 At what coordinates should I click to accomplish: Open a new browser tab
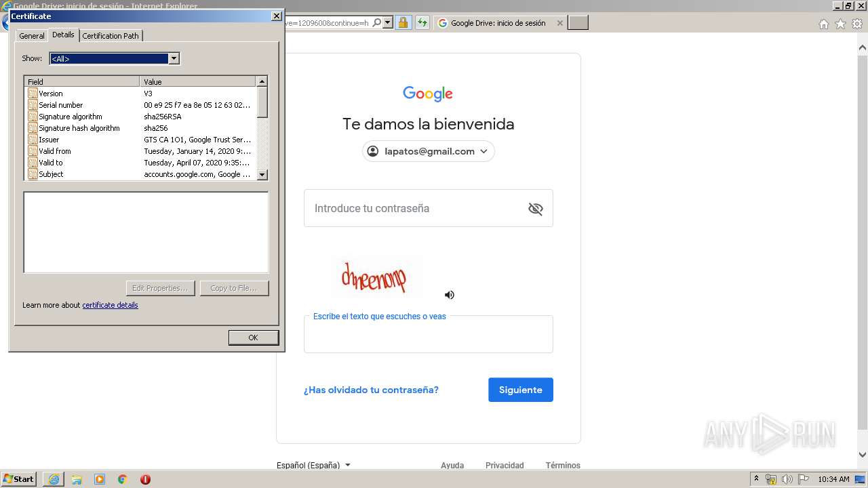click(578, 23)
